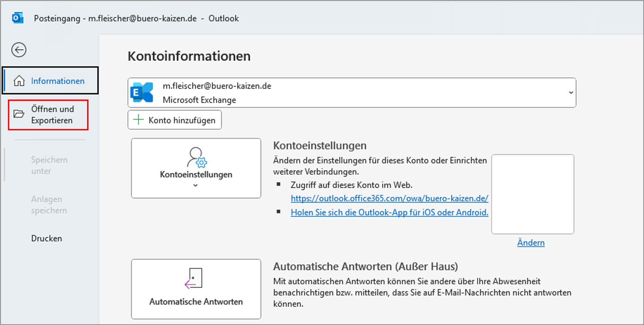This screenshot has height=325, width=644.
Task: Expand the account selector dropdown arrow
Action: [571, 92]
